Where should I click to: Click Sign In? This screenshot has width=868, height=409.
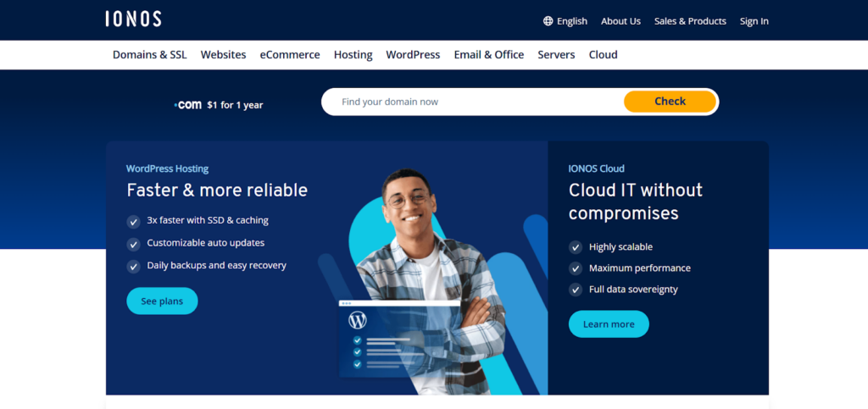(x=754, y=21)
